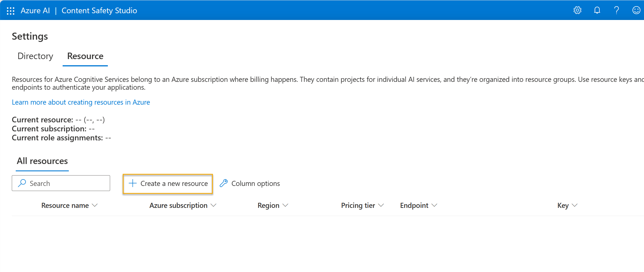Screen dimensions: 644x272
Task: Open Column options
Action: [250, 183]
